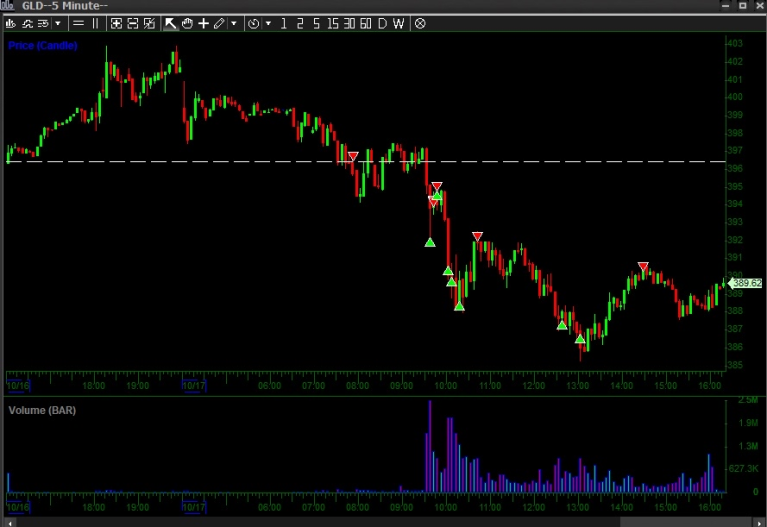The width and height of the screenshot is (767, 527).
Task: Switch to 60 minute interval
Action: pyautogui.click(x=366, y=23)
